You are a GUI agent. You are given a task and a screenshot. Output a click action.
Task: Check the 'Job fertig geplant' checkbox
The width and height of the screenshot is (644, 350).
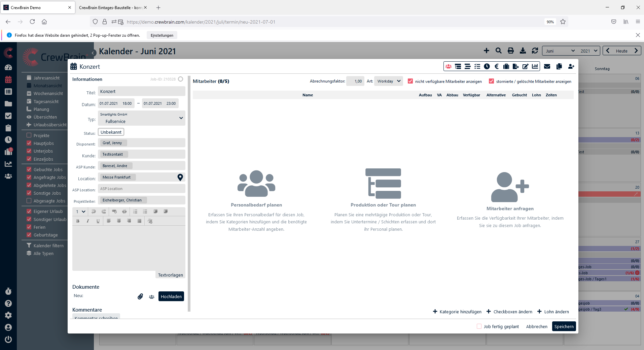coord(479,326)
